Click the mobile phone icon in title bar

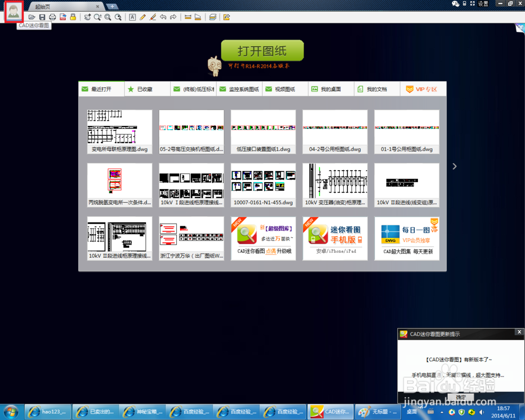click(x=465, y=3)
